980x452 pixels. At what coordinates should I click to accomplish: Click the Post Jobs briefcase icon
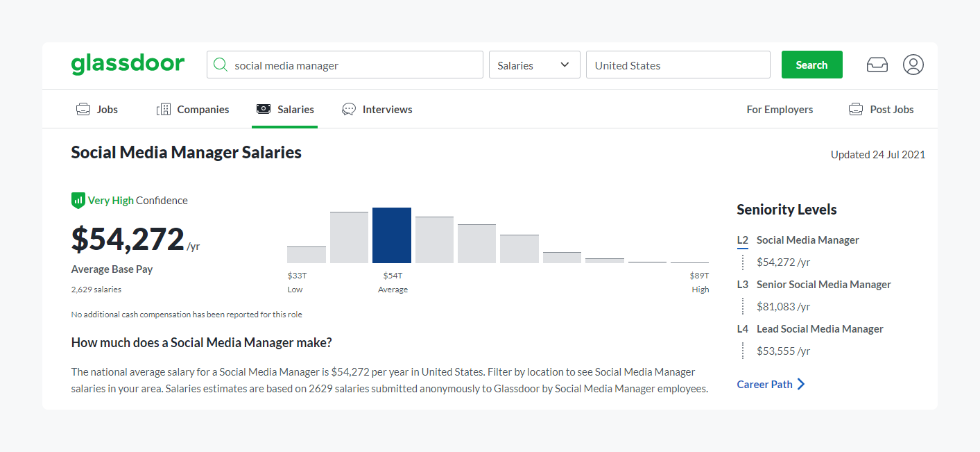coord(856,109)
